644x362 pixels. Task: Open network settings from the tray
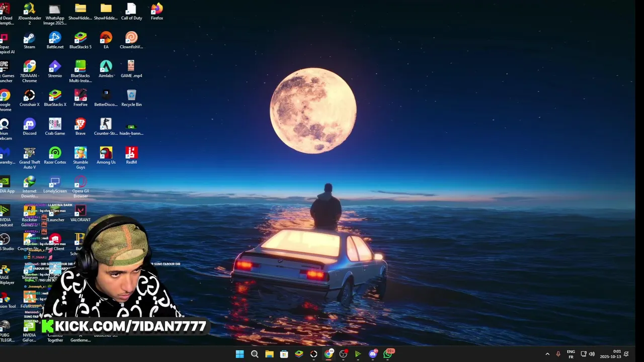(x=584, y=354)
